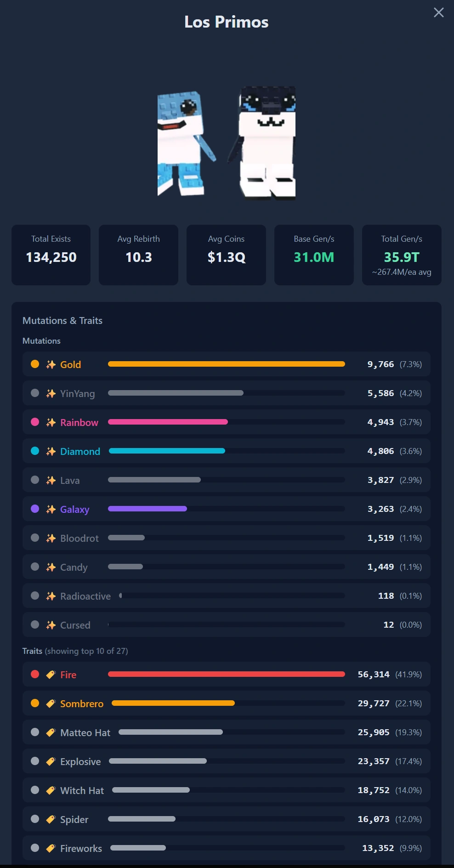The width and height of the screenshot is (454, 868).
Task: Click the Total Exists stat card
Action: point(51,255)
